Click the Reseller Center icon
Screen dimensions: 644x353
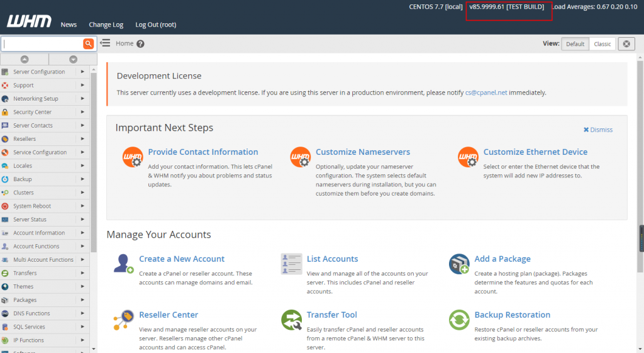[x=124, y=320]
